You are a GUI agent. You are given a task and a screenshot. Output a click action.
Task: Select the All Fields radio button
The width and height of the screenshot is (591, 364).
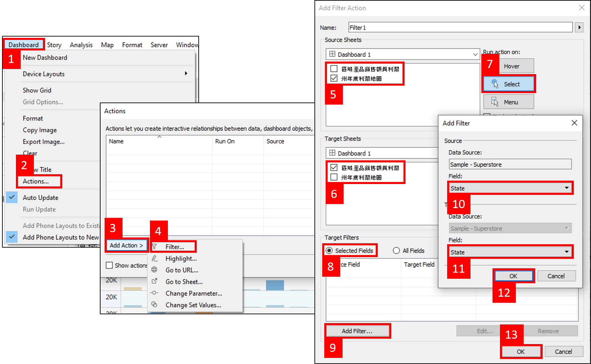pyautogui.click(x=396, y=250)
